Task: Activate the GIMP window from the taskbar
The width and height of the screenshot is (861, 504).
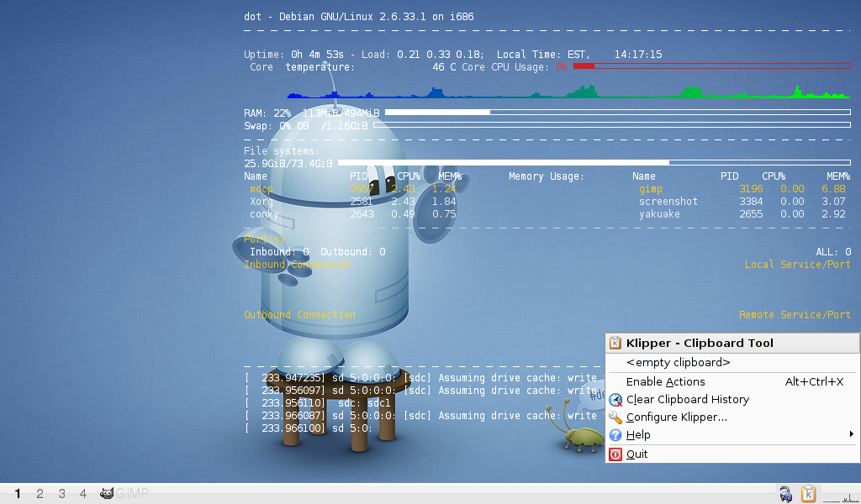Action: coord(124,494)
